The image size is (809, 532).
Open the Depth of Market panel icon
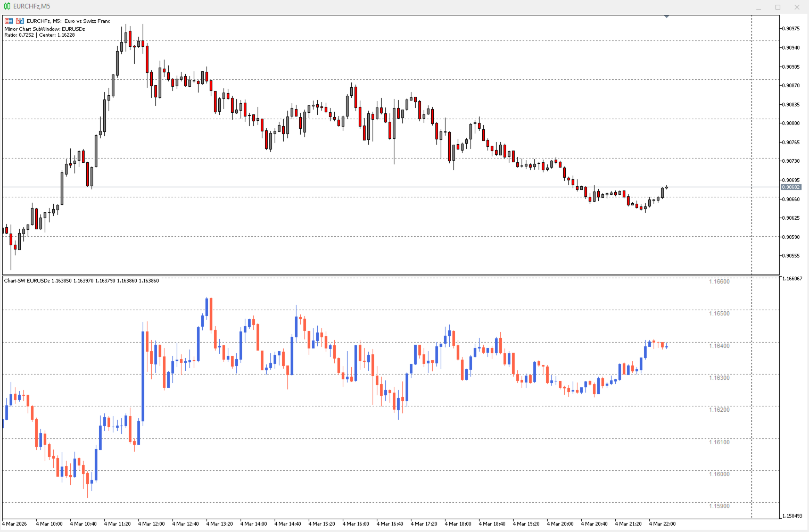[9, 21]
